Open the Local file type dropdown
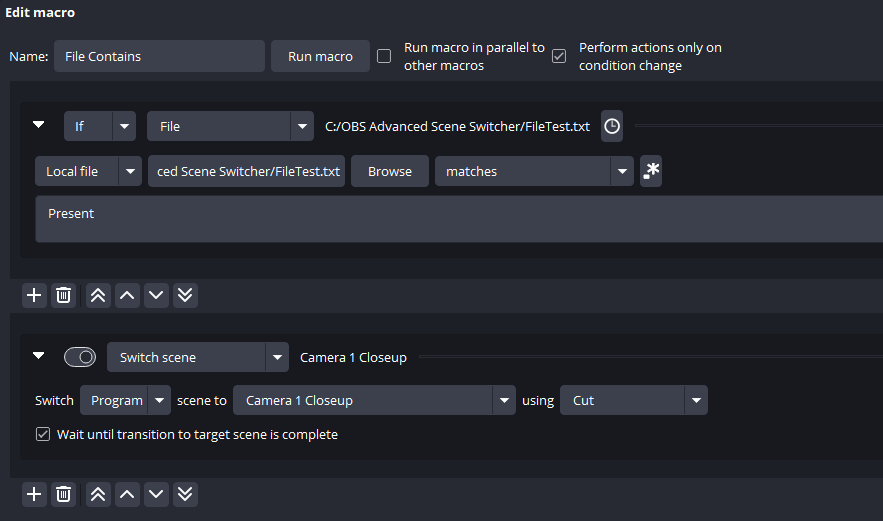The image size is (883, 521). (x=88, y=171)
